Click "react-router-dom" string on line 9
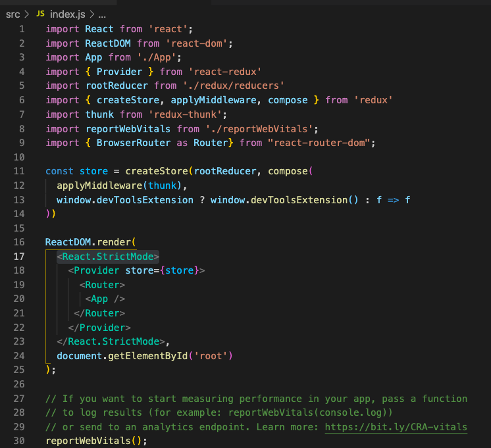491x448 pixels. pyautogui.click(x=319, y=143)
